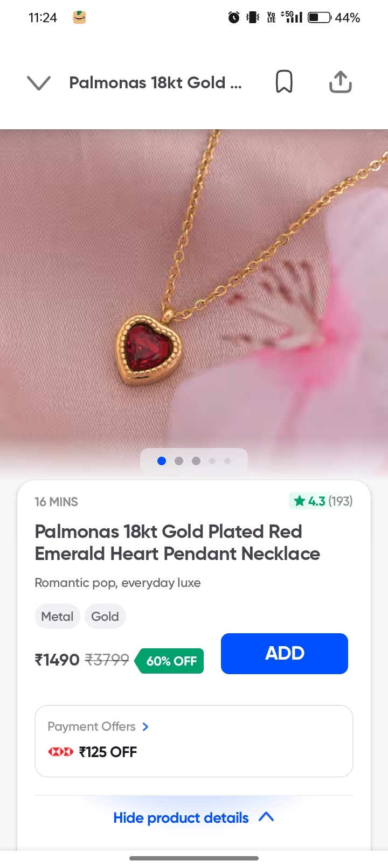Switch to the third image dot
This screenshot has height=868, width=388.
196,461
